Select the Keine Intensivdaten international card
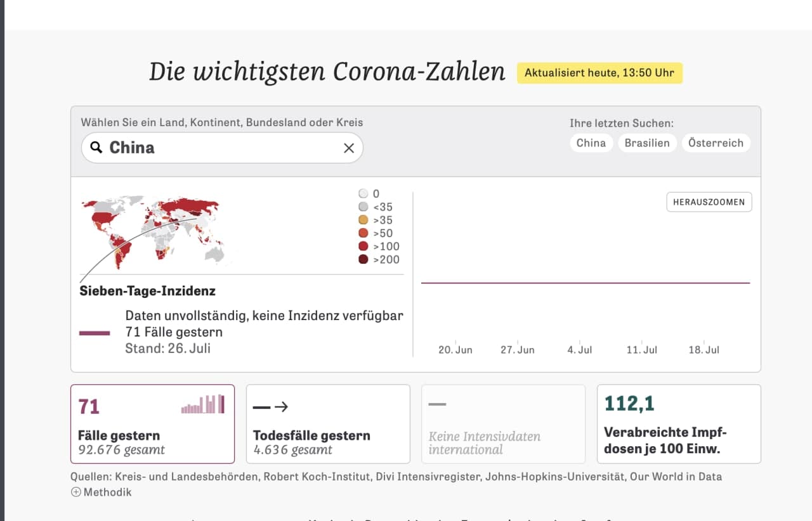 click(504, 424)
